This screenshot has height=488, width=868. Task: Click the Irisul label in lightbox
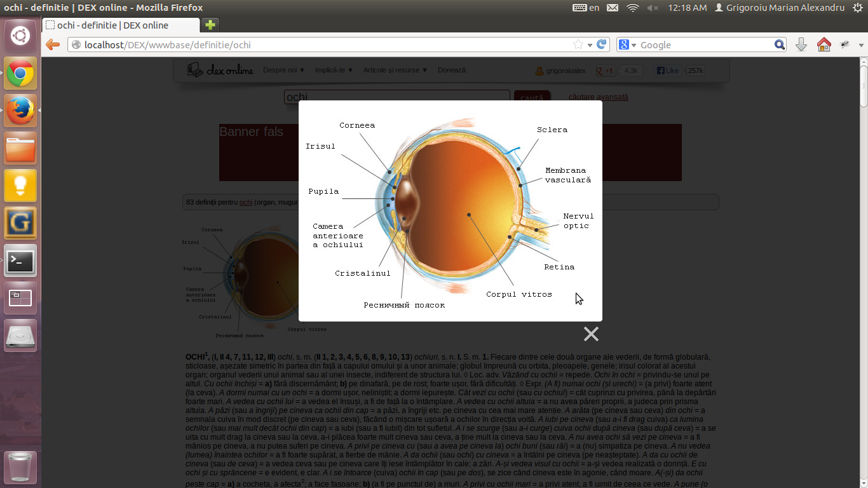tap(320, 146)
